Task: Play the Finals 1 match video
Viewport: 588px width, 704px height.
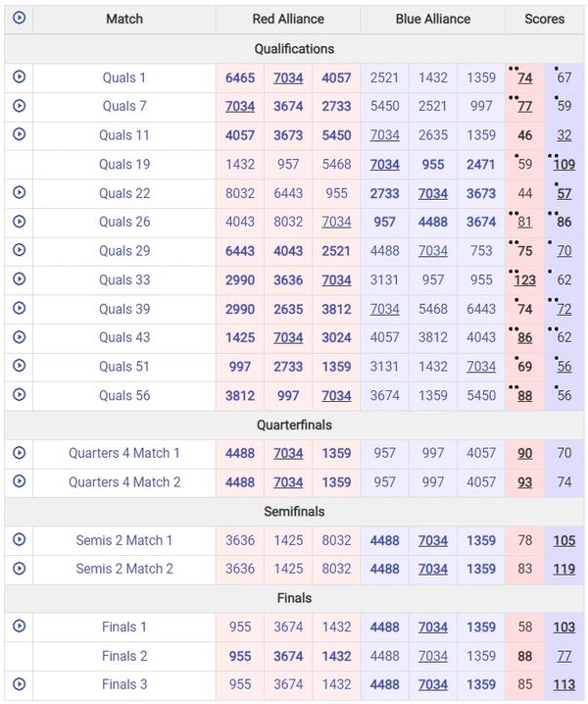Action: coord(19,627)
